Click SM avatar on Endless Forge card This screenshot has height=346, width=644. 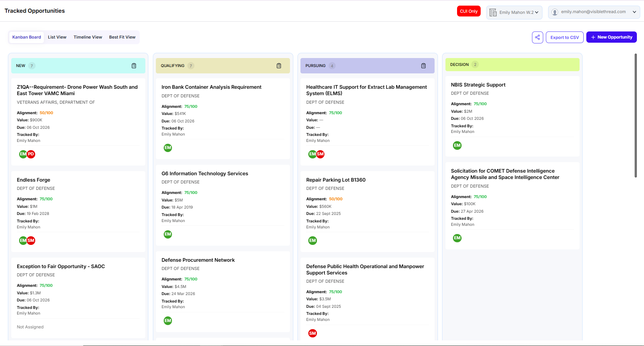31,241
